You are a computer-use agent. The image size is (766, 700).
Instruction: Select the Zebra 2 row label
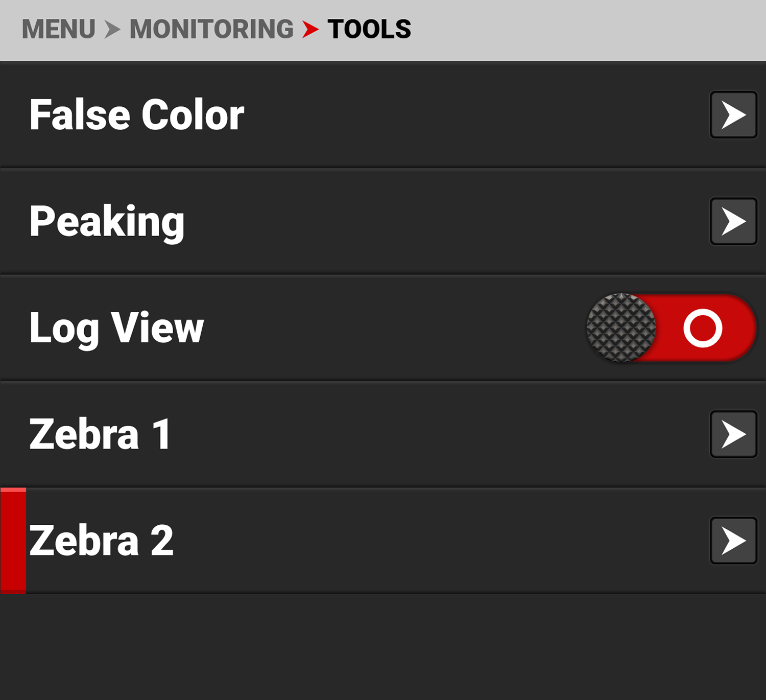[101, 541]
